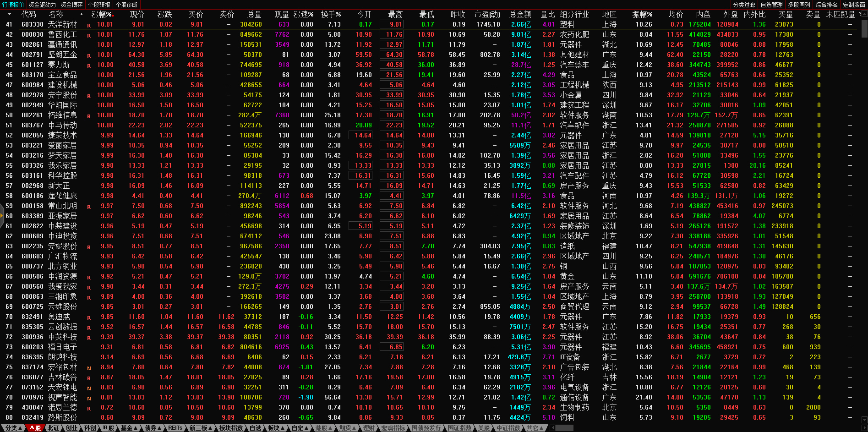
Task: Expand the 分类▲ bottom menu
Action: pos(13,428)
